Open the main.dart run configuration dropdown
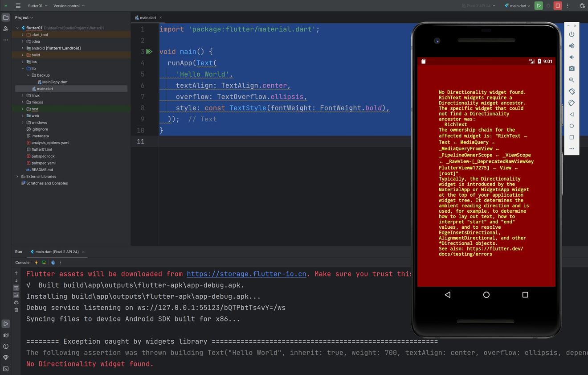 (x=517, y=6)
